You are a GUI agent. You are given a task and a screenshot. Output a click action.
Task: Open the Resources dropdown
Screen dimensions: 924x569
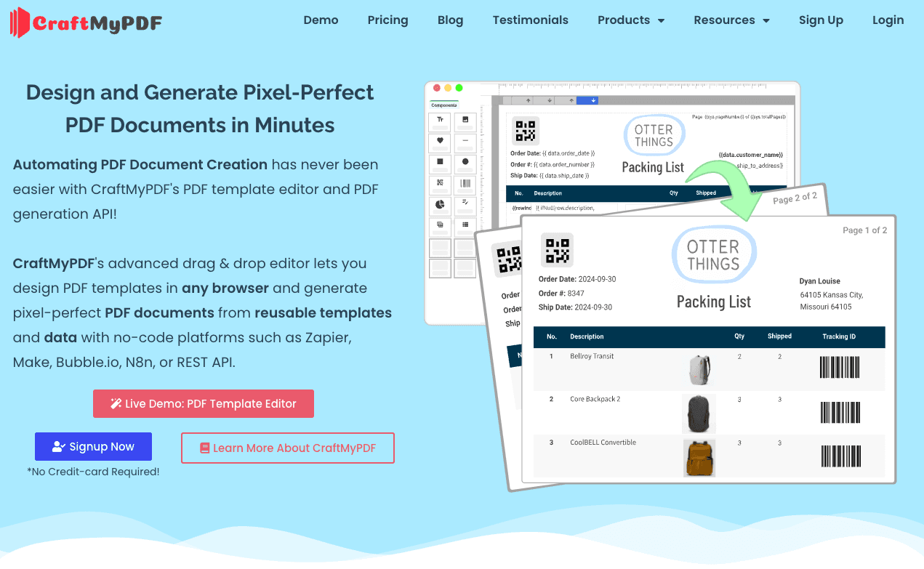(731, 20)
